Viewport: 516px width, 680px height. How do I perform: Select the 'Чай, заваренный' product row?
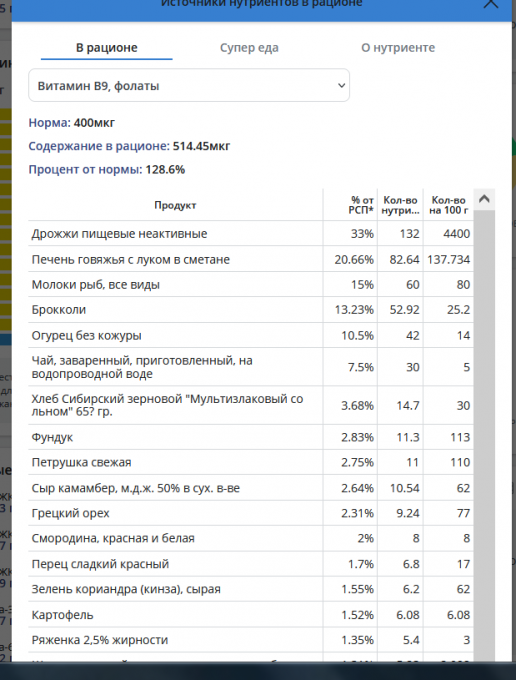point(251,367)
